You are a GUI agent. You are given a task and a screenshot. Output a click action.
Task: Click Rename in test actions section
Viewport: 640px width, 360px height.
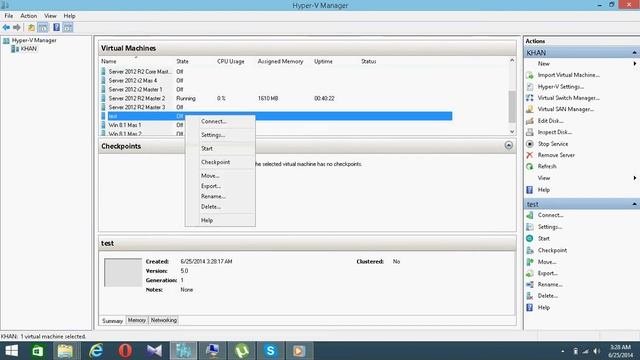[x=550, y=284]
